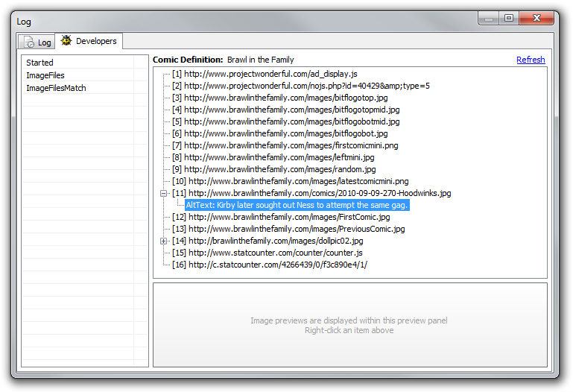Click the Refresh link

[530, 60]
